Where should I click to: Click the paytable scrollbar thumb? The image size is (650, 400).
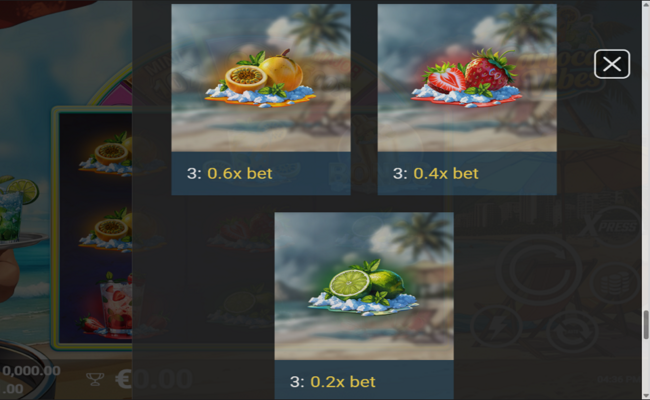click(645, 325)
